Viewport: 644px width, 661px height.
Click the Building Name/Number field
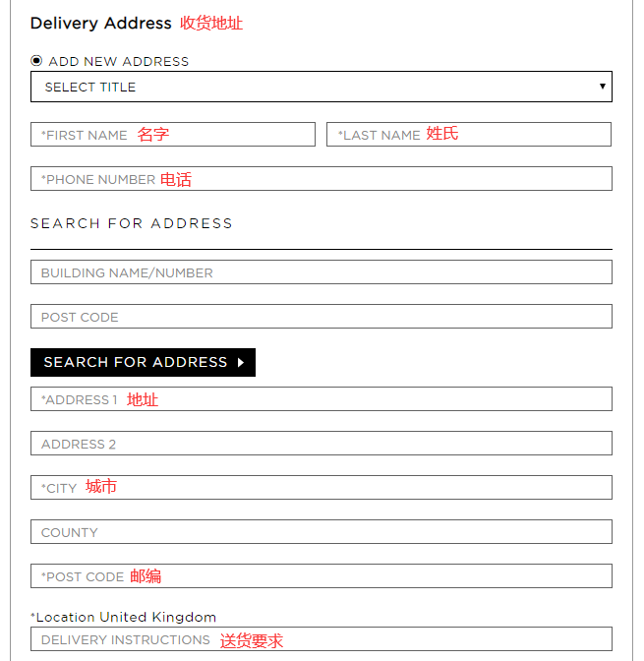click(x=321, y=272)
